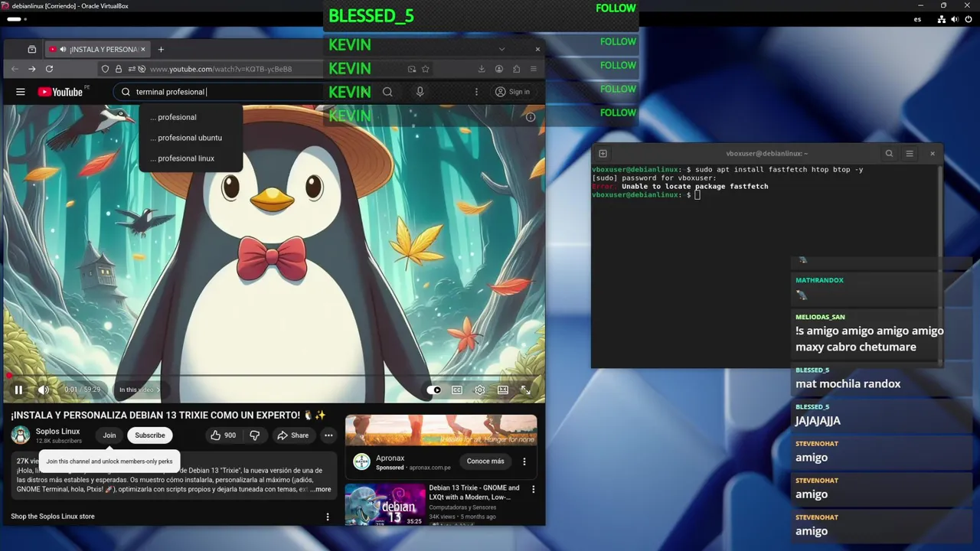Open Firefox downloads panel
Screen dimensions: 980x551
(x=482, y=69)
